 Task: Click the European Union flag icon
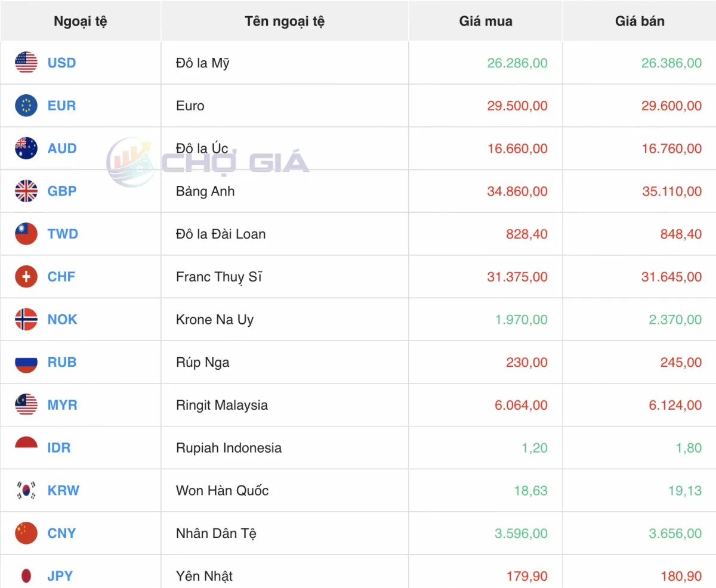tap(26, 106)
